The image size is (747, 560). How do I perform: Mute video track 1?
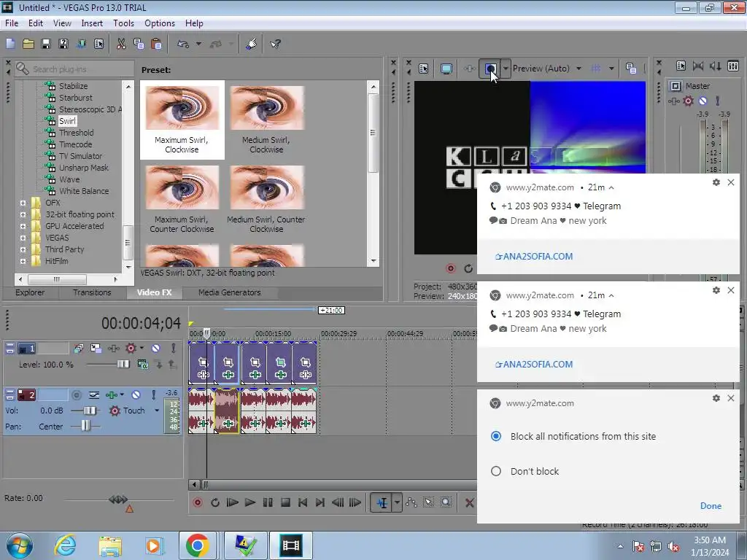click(x=156, y=349)
